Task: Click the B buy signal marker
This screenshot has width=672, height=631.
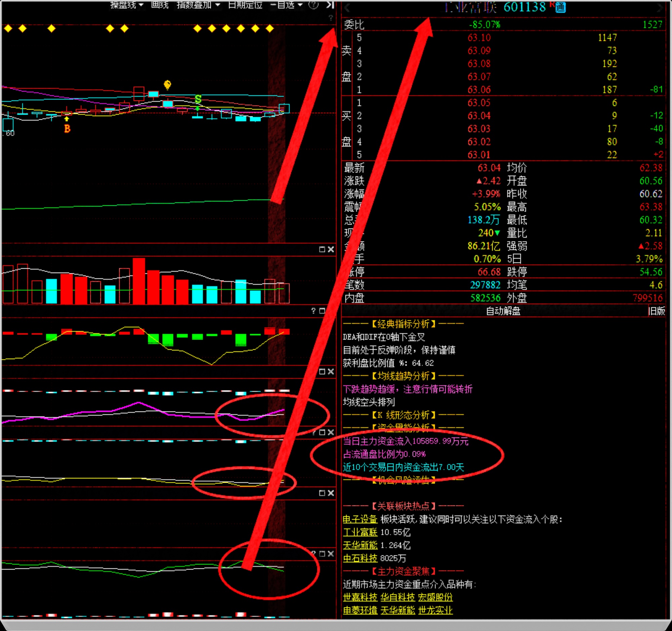Action: (x=67, y=128)
